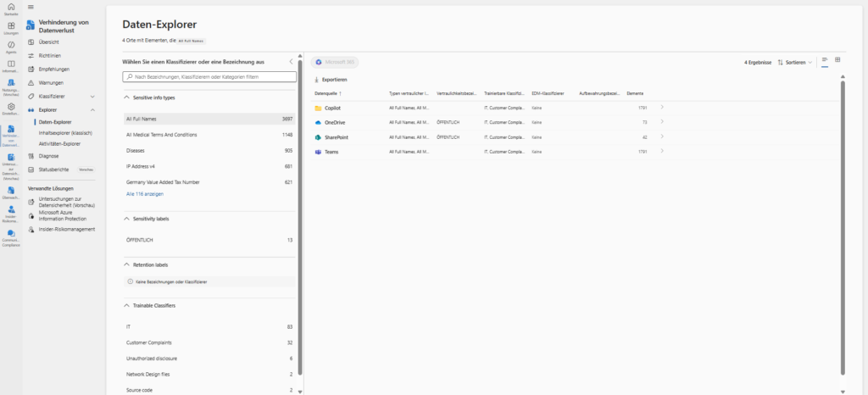Viewport: 868px width, 395px height.
Task: Open the Startseite home icon
Action: (10, 8)
